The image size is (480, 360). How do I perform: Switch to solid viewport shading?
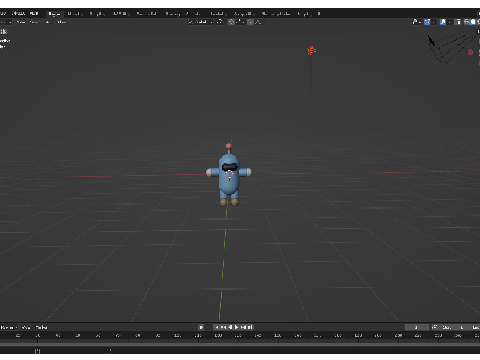[x=473, y=22]
